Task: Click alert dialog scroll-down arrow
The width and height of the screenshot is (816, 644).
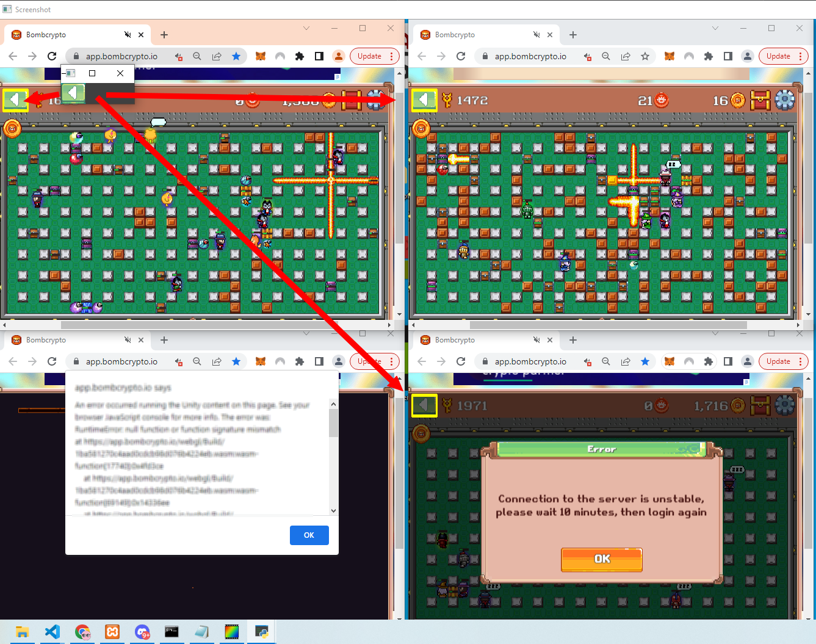Action: (333, 510)
